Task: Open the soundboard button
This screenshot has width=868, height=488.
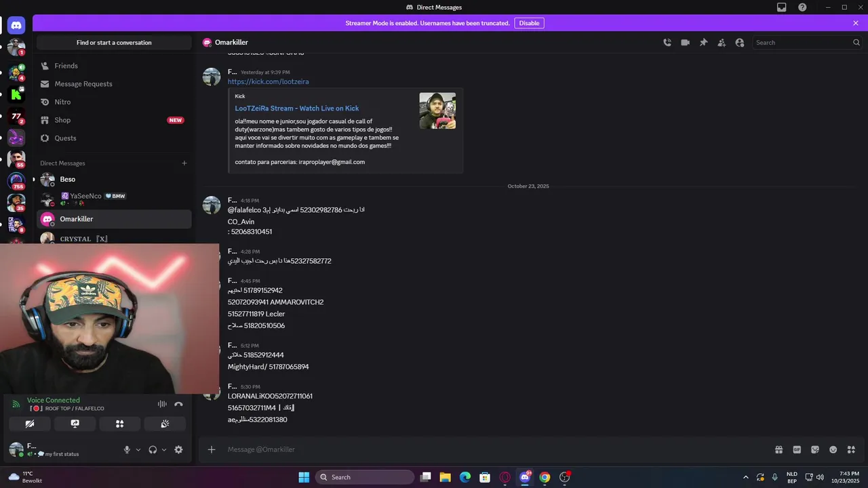Action: pos(165,424)
